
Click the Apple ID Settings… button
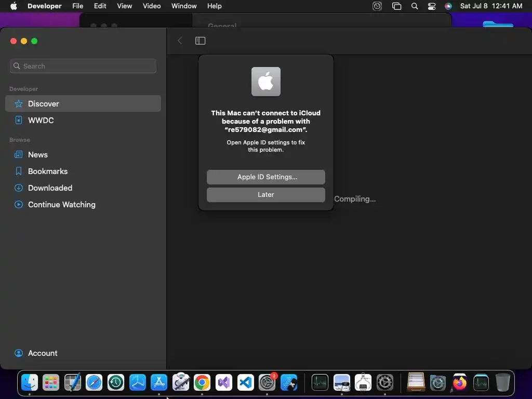(265, 177)
